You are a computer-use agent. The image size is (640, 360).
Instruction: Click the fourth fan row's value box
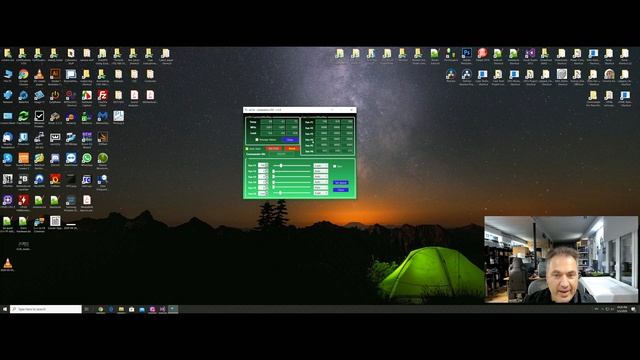point(263,182)
